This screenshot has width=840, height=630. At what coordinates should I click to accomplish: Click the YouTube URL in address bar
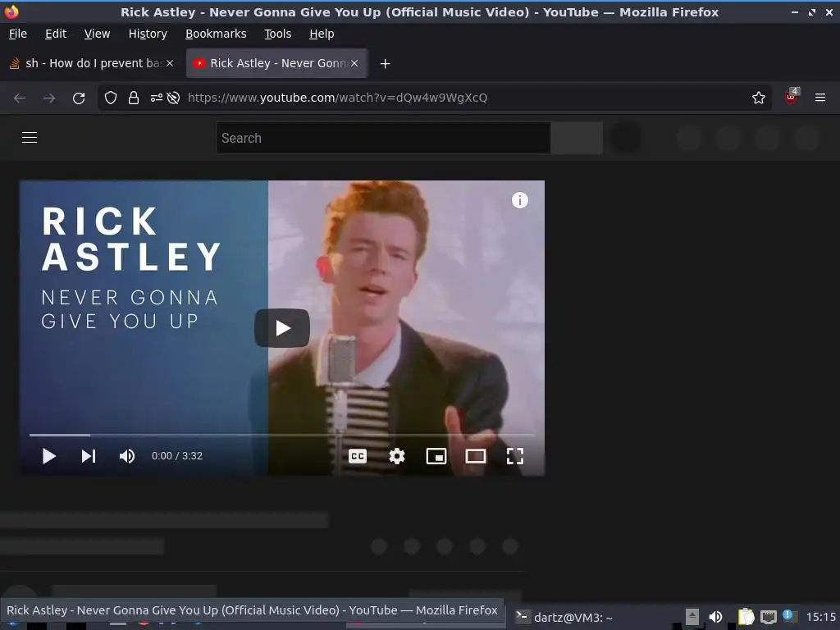(337, 98)
